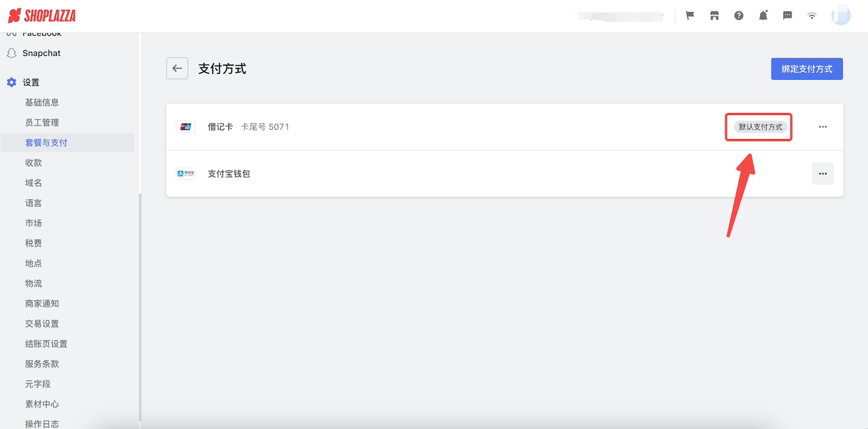Click the 默认支付方式 badge

(761, 127)
